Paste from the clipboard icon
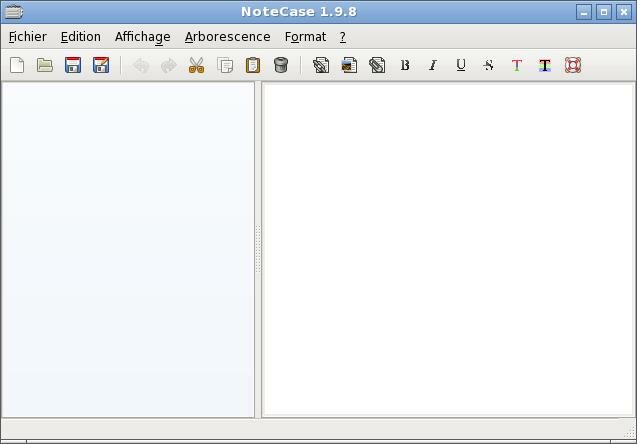The width and height of the screenshot is (637, 444). click(253, 65)
